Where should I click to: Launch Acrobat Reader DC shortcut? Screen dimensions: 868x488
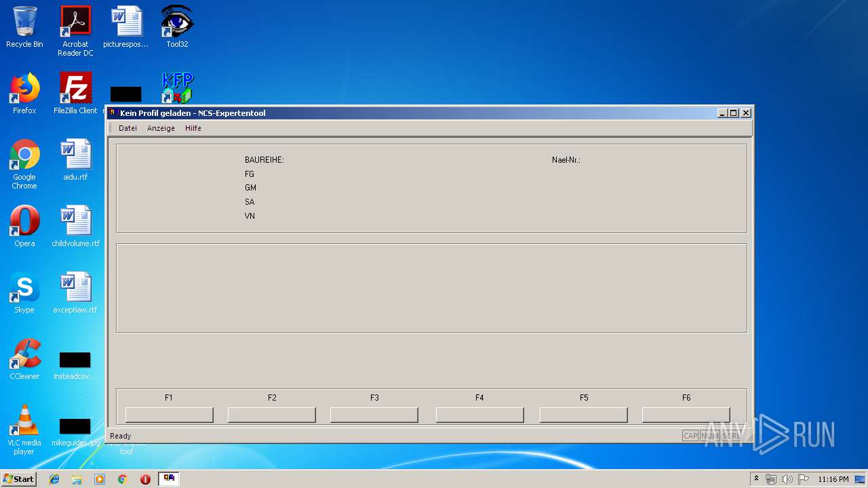click(x=75, y=31)
